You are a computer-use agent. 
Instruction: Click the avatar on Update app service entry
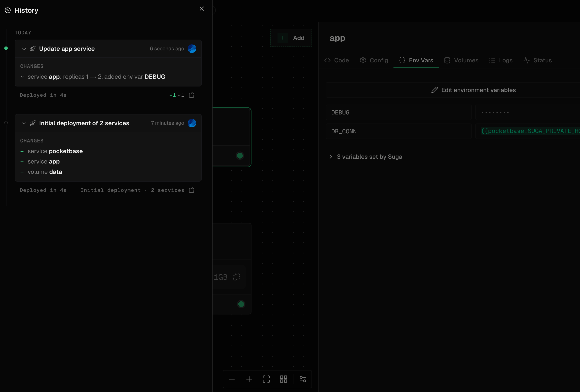(x=192, y=49)
